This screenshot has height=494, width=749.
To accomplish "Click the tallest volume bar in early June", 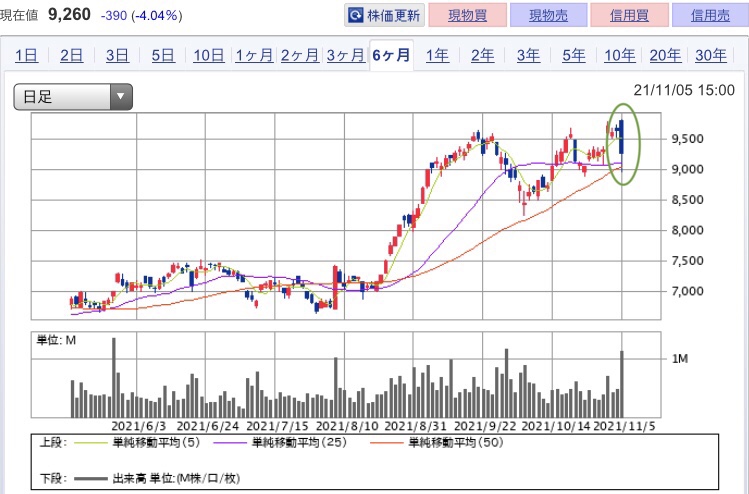I will tap(114, 377).
